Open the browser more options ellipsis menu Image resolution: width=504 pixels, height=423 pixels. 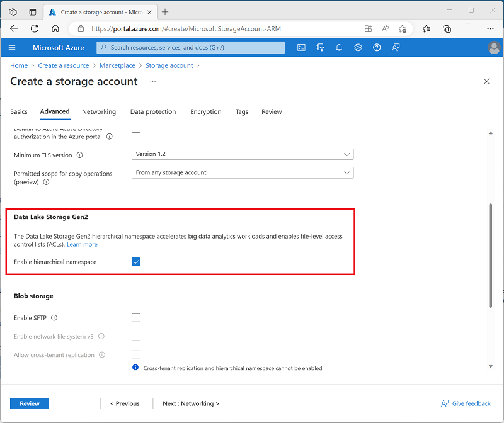point(490,29)
